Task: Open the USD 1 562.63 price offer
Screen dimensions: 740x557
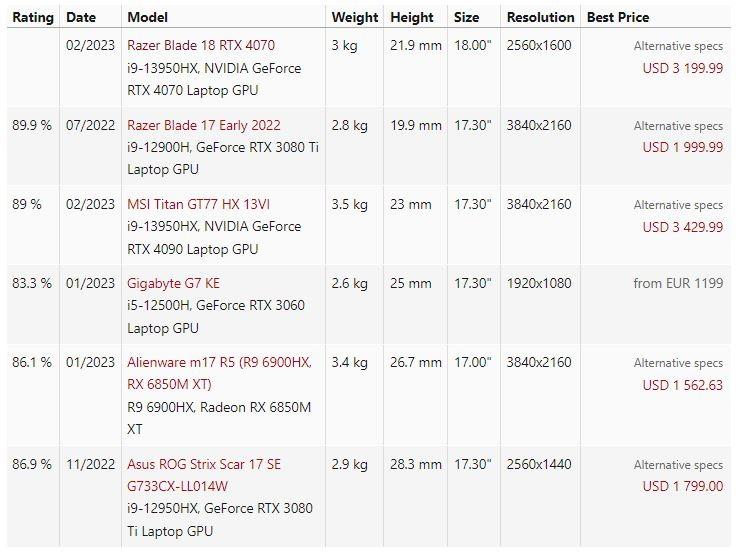Action: click(682, 385)
